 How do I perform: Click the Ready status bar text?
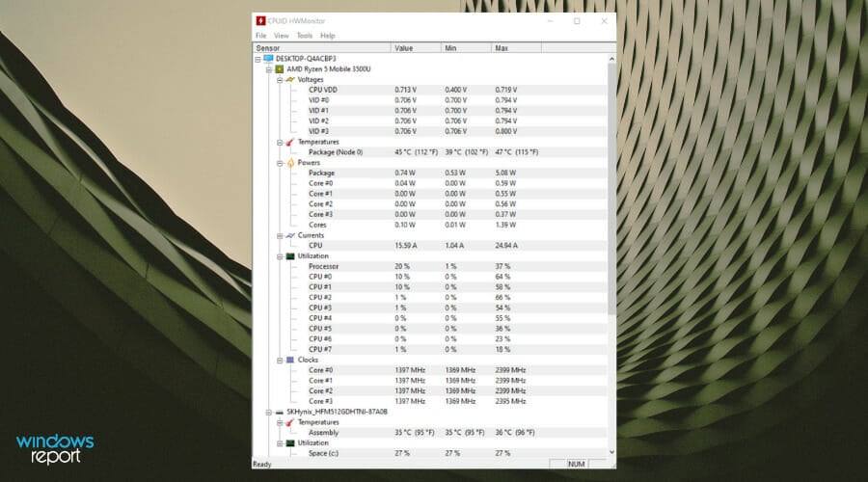[261, 465]
